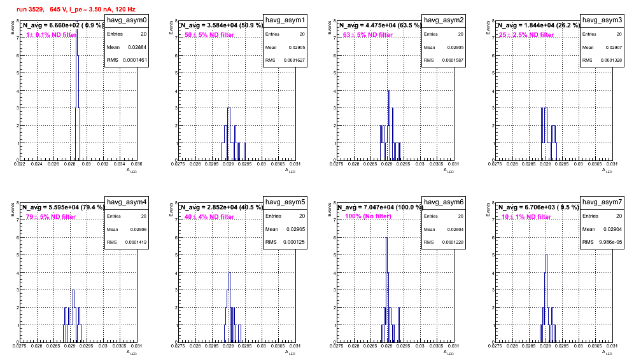Click RMS 0.0001587 in havg_asym2 stats
The image size is (634, 364).
pyautogui.click(x=444, y=60)
